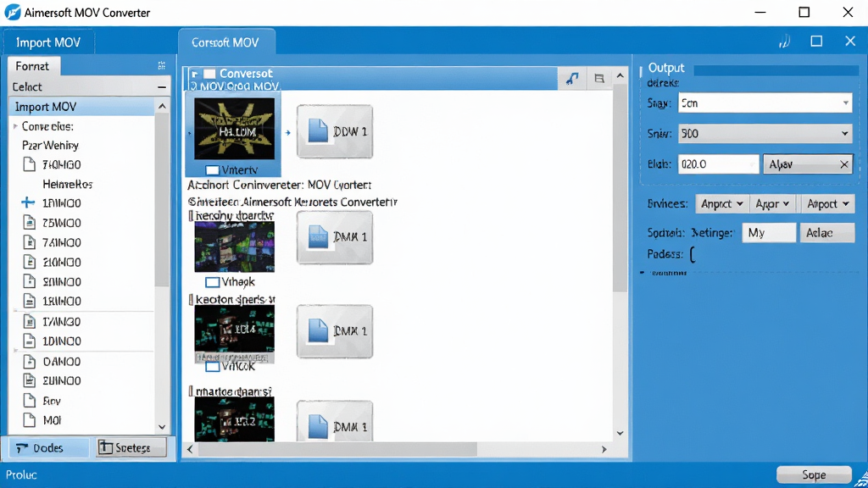Click the X icon inside the Apav field
The height and width of the screenshot is (488, 868).
[843, 164]
